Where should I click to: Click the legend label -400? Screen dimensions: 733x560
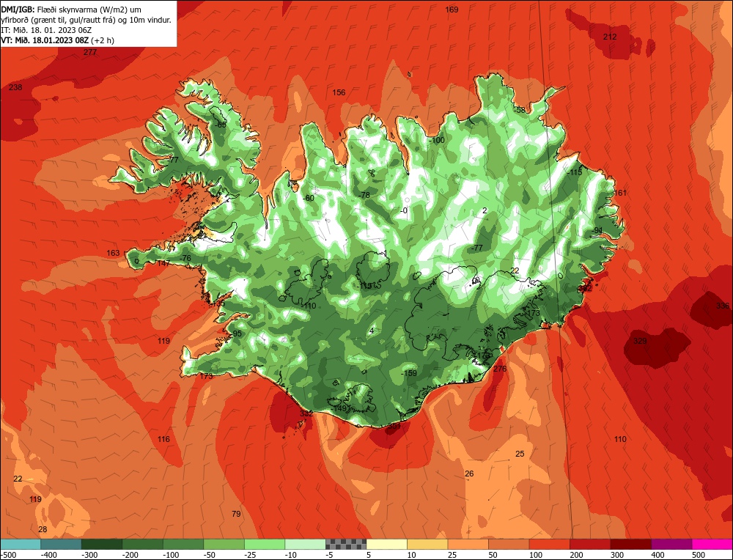(49, 555)
